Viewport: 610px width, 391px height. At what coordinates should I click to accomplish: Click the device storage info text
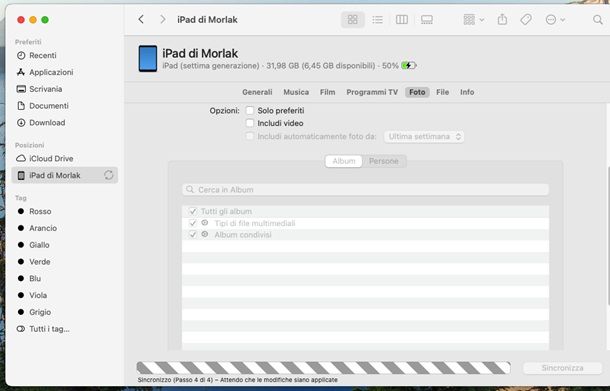[x=280, y=66]
